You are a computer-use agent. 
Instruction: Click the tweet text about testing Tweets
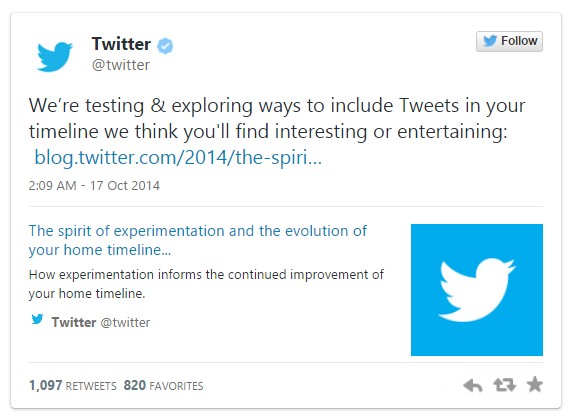pyautogui.click(x=277, y=118)
